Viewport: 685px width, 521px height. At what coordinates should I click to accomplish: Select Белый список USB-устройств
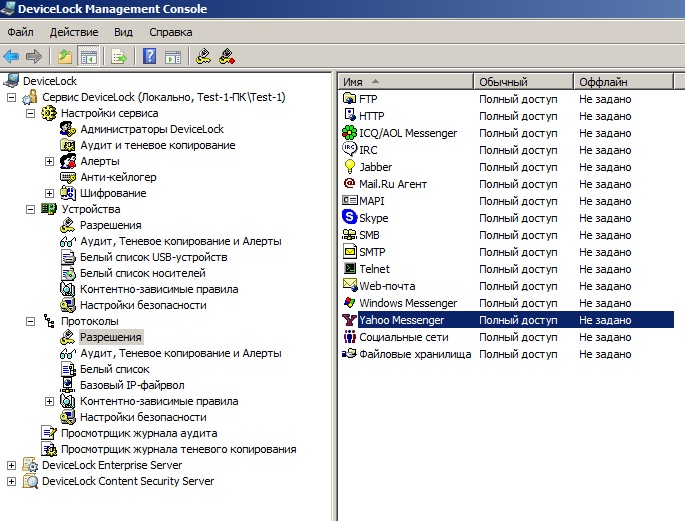coord(154,257)
